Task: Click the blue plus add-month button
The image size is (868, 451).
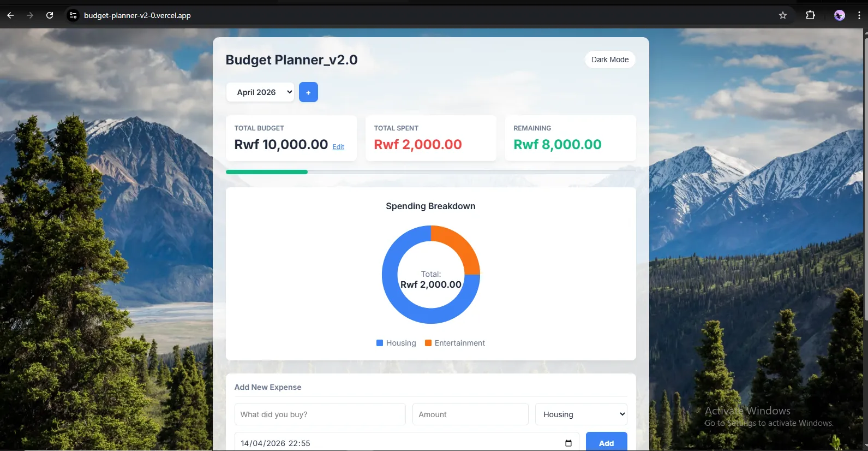Action: (x=308, y=92)
